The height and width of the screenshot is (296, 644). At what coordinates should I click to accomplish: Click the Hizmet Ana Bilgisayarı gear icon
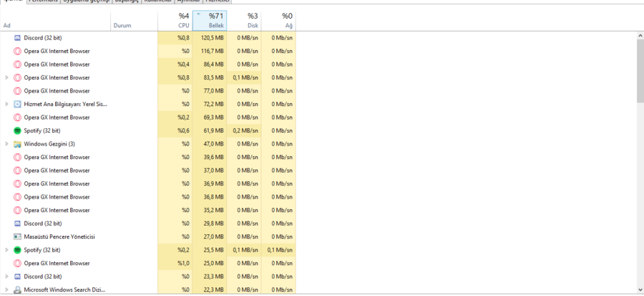click(18, 104)
